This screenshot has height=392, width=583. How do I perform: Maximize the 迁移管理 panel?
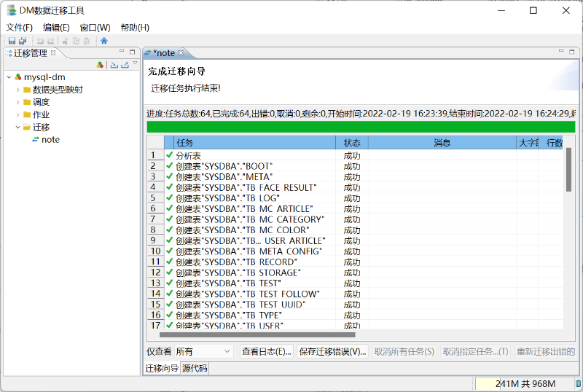[x=133, y=52]
